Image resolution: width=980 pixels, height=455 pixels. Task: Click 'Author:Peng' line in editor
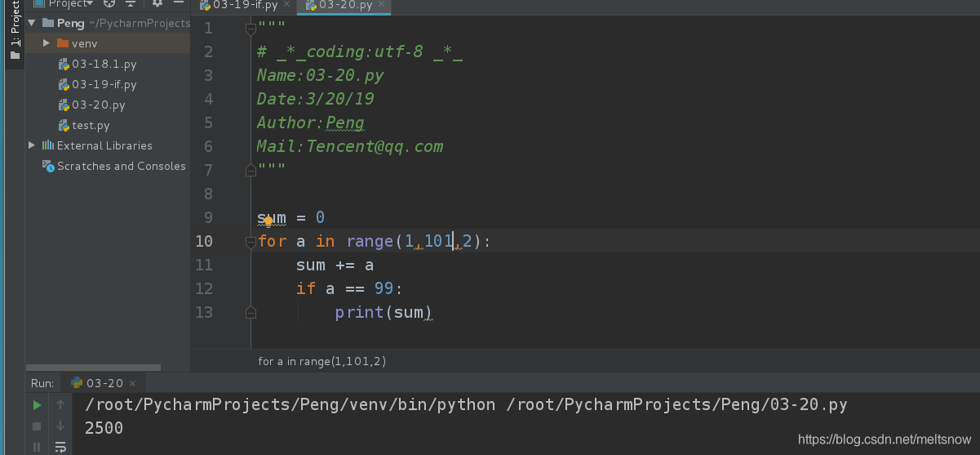click(310, 123)
